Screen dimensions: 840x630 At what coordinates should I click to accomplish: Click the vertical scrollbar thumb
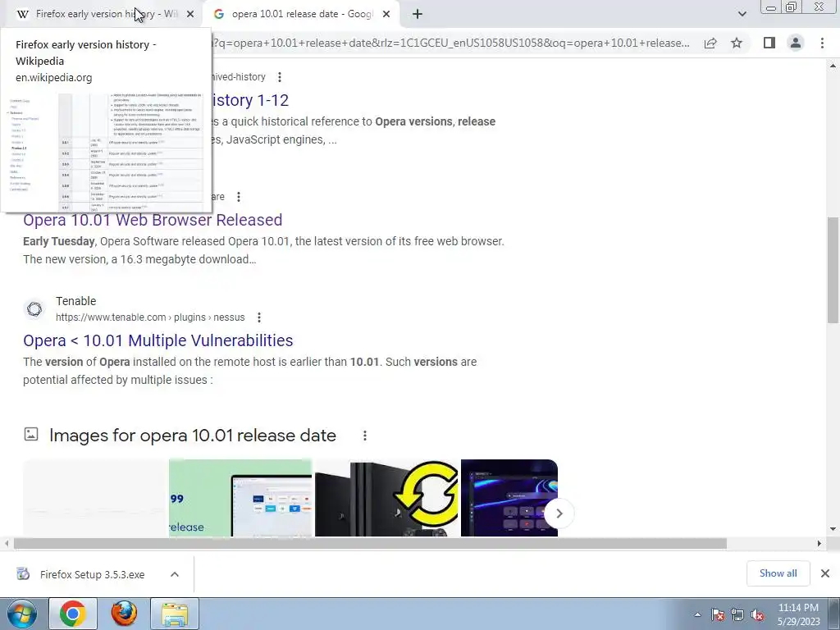[x=833, y=270]
